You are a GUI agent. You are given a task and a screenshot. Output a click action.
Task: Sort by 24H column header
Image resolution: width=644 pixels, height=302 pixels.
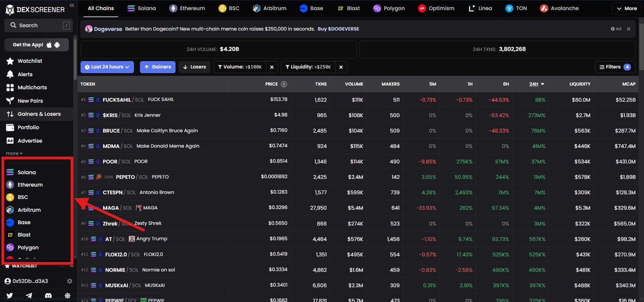(x=537, y=84)
